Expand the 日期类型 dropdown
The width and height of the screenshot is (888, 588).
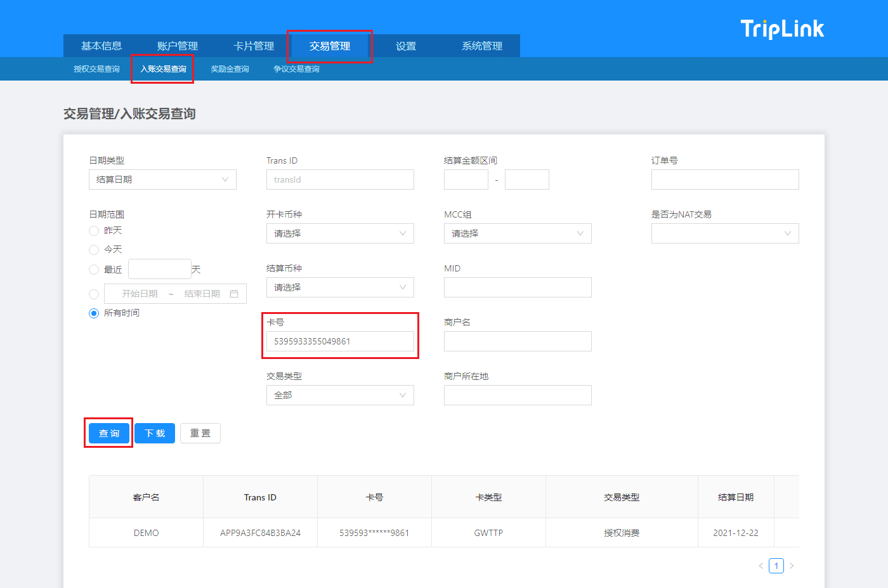click(x=162, y=180)
